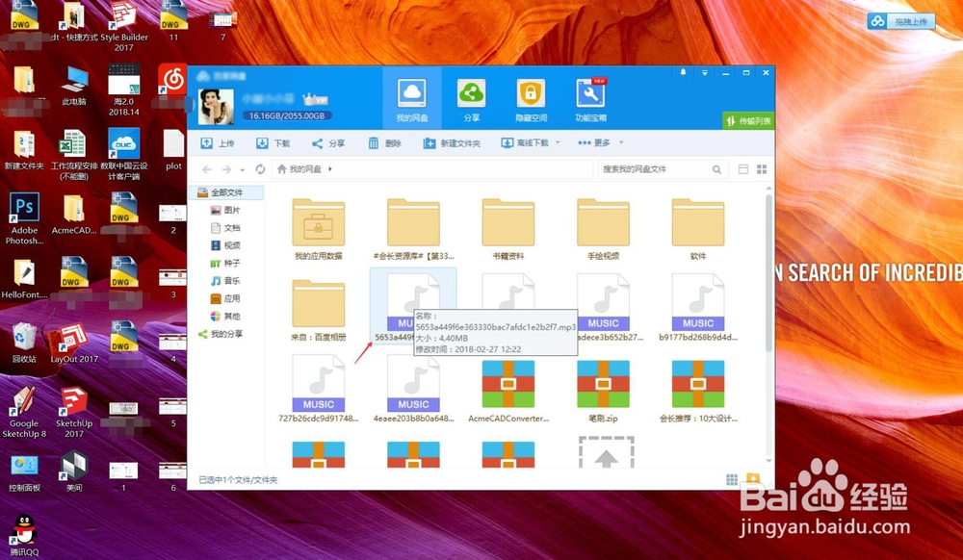The height and width of the screenshot is (560, 963).
Task: Click the search magnifier icon
Action: [716, 169]
